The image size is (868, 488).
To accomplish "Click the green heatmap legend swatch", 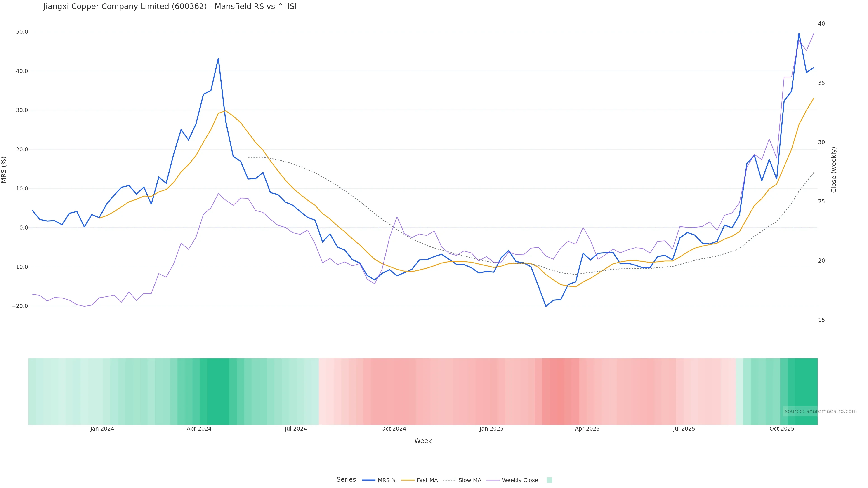I will point(549,480).
